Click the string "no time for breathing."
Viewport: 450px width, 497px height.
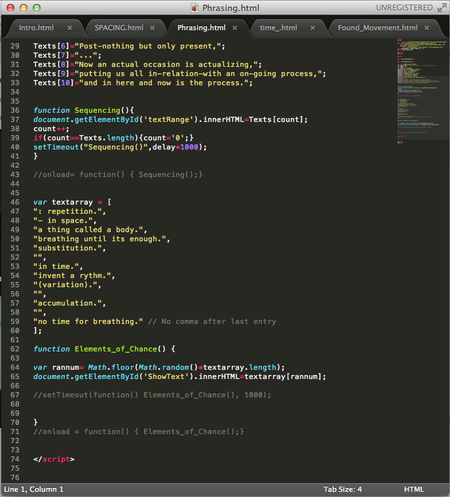click(88, 322)
